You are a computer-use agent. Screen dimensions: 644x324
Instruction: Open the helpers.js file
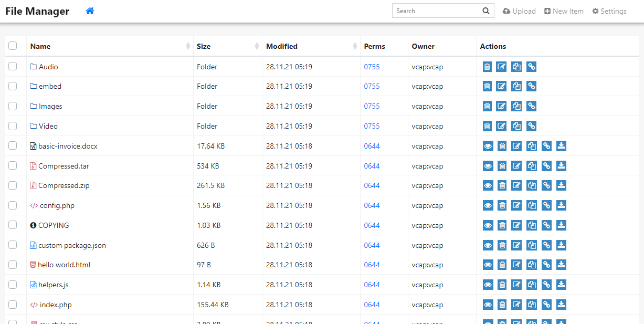pyautogui.click(x=49, y=285)
